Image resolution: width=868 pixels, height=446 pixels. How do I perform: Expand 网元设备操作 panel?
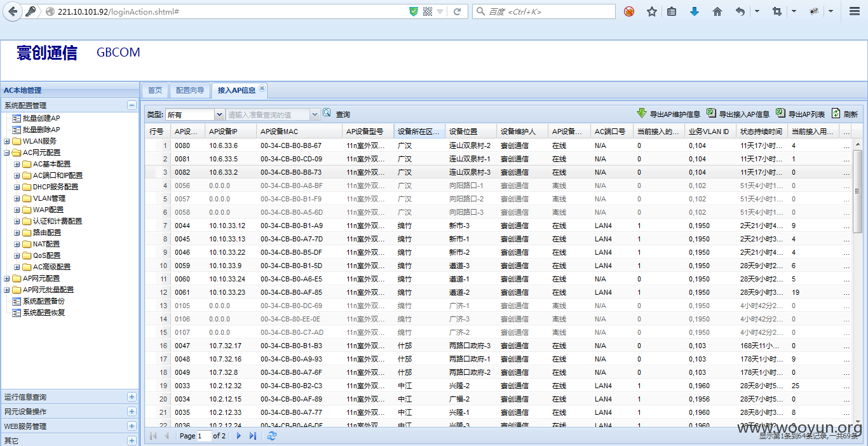[x=132, y=412]
